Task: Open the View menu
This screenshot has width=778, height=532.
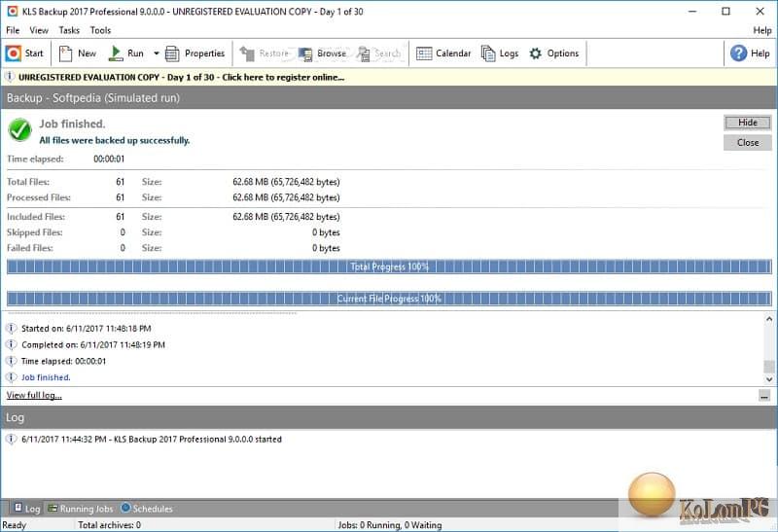Action: [x=39, y=30]
